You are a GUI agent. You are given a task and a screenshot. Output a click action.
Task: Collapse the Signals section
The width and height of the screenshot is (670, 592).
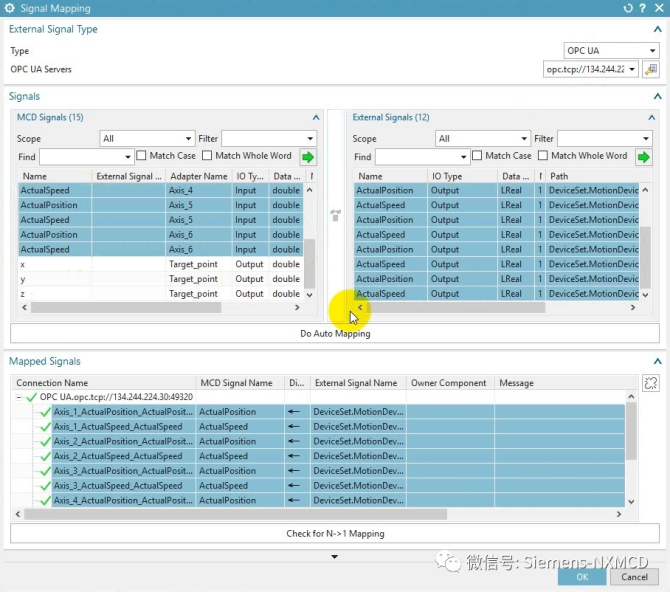click(x=657, y=96)
